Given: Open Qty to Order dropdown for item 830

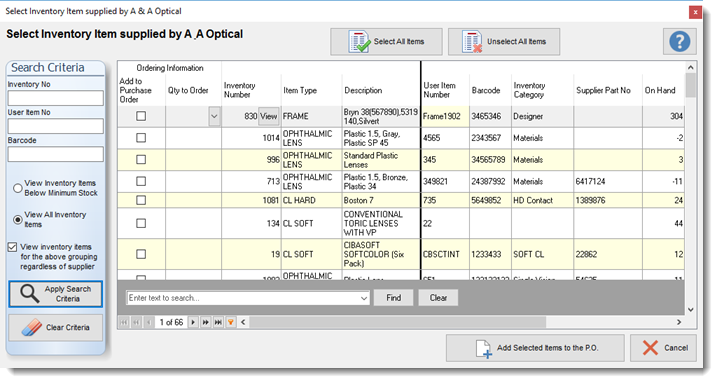Looking at the screenshot, I should pyautogui.click(x=214, y=116).
